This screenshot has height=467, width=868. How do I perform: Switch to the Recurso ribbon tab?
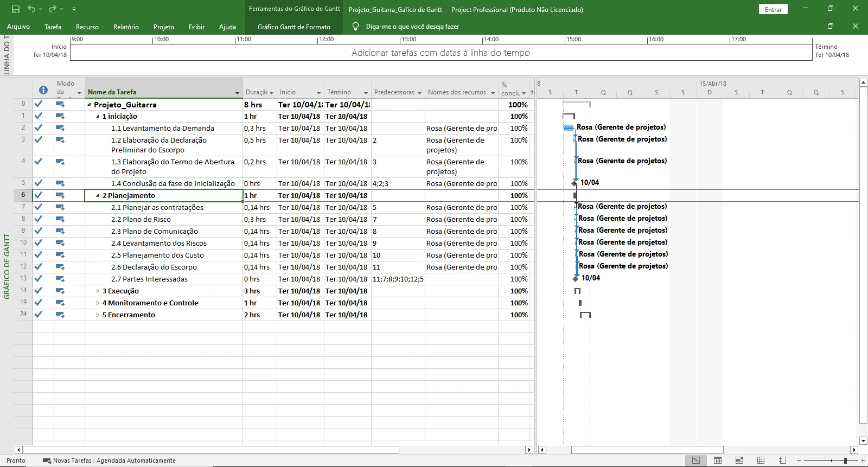click(x=87, y=27)
